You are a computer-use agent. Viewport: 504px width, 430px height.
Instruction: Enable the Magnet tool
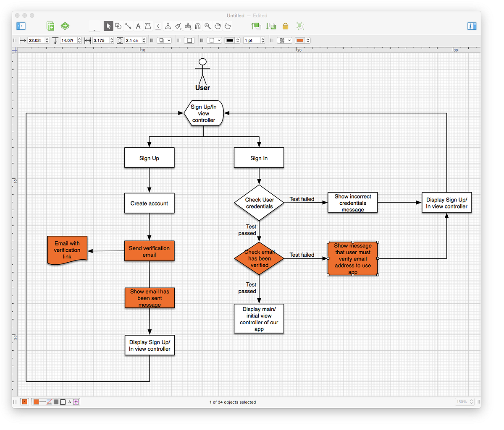pos(197,26)
